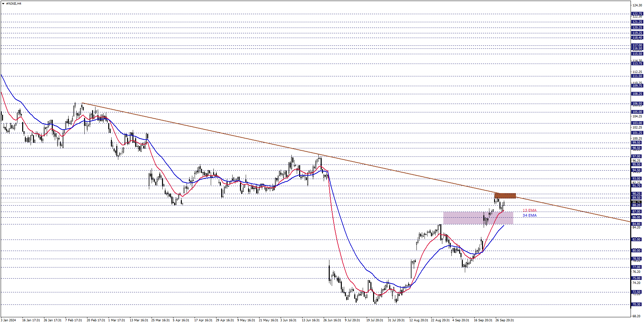This screenshot has height=324, width=644.
Task: Click the 75.00 price level label
Action: coord(637,278)
